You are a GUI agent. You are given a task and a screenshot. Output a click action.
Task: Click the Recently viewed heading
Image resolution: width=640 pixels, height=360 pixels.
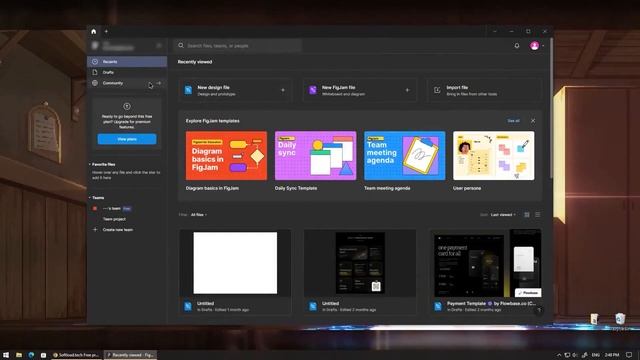[x=195, y=62]
